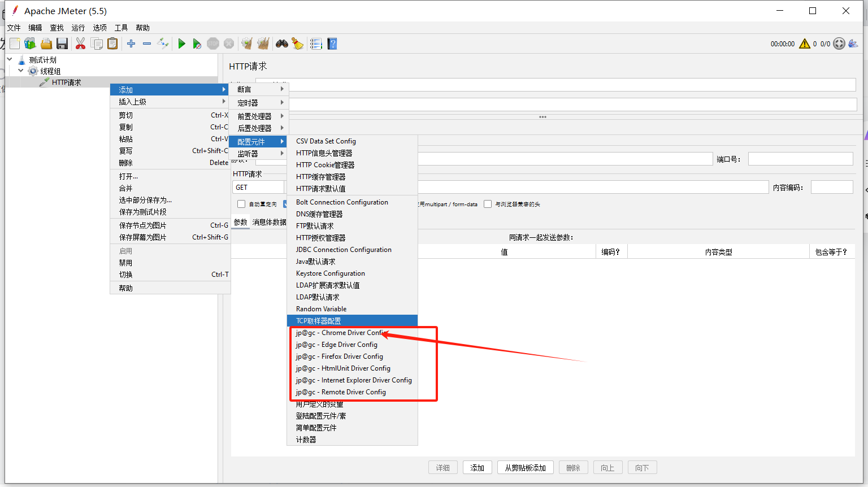The height and width of the screenshot is (487, 868).
Task: Click the 从剪贴板添加 button
Action: click(x=525, y=467)
